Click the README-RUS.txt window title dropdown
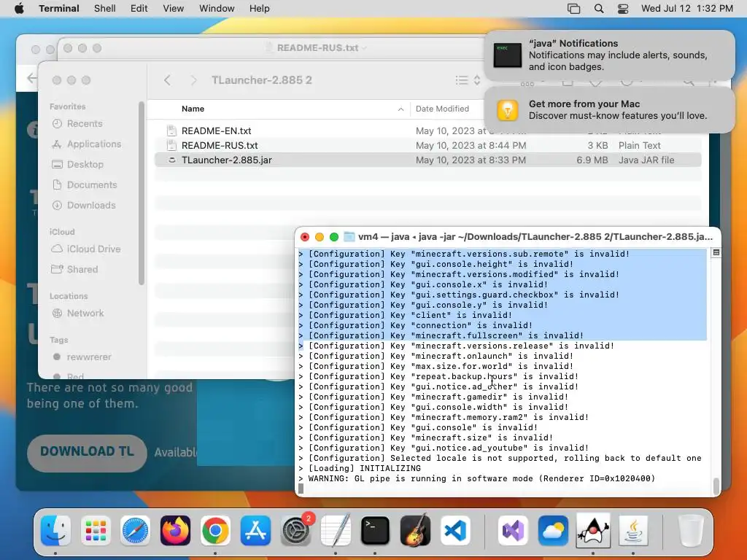This screenshot has width=747, height=560. tap(365, 48)
